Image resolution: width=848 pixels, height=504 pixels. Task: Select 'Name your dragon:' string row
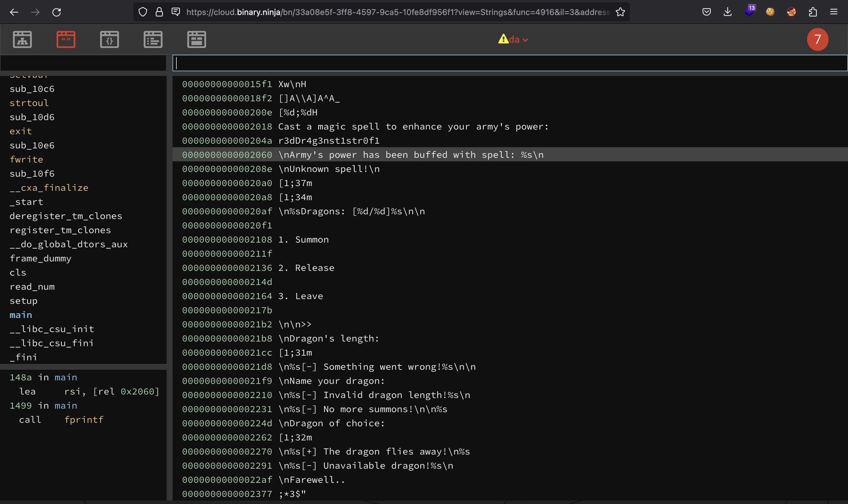pos(510,381)
